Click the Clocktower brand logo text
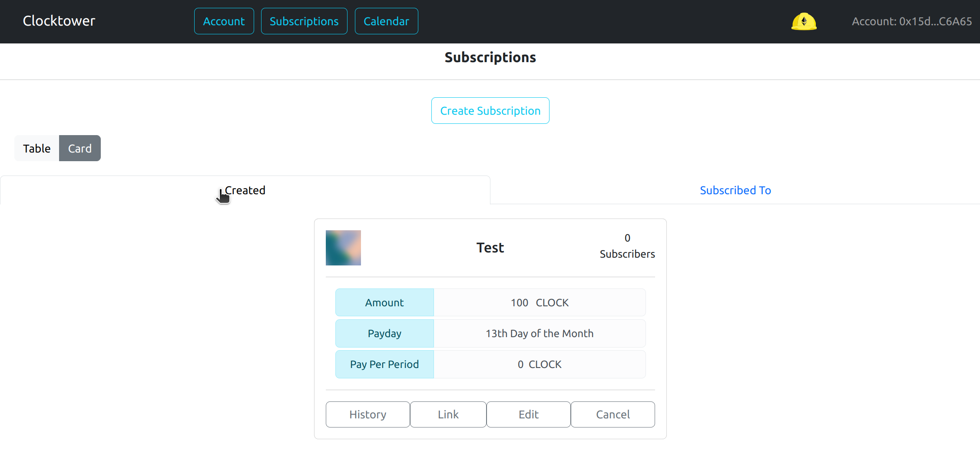This screenshot has width=980, height=454. coord(59,21)
